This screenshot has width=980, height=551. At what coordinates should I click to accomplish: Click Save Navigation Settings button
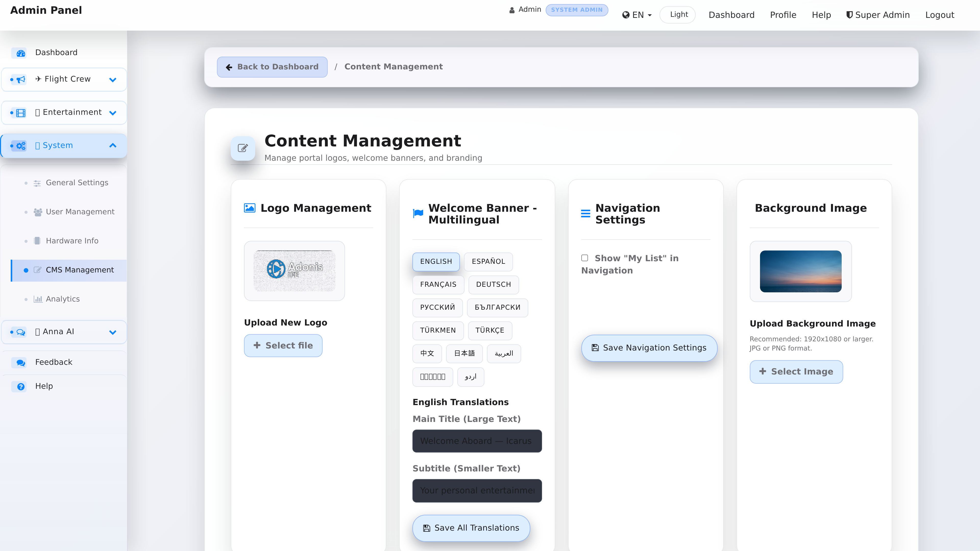[649, 348]
